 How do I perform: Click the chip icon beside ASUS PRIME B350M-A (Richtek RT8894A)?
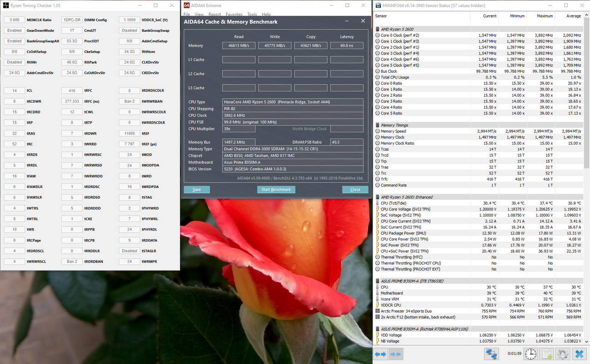(378, 329)
